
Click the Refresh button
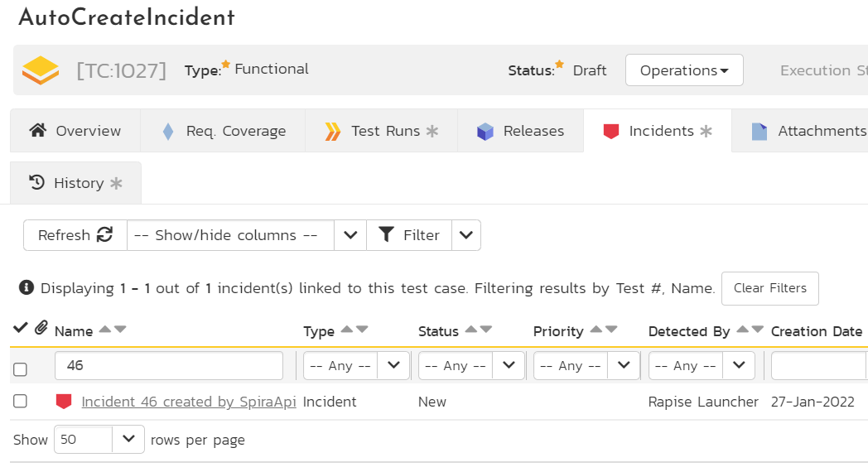75,235
